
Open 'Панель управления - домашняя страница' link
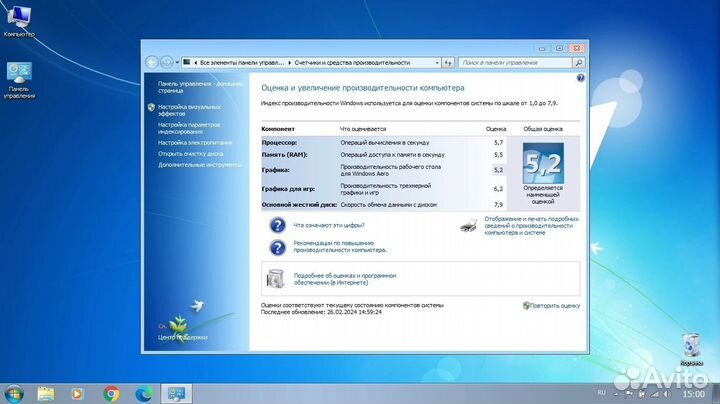click(x=200, y=87)
